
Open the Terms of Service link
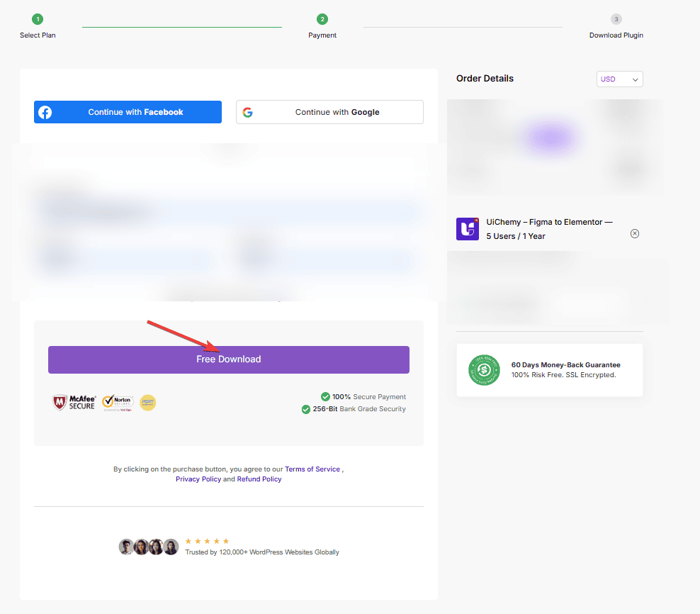click(x=311, y=469)
